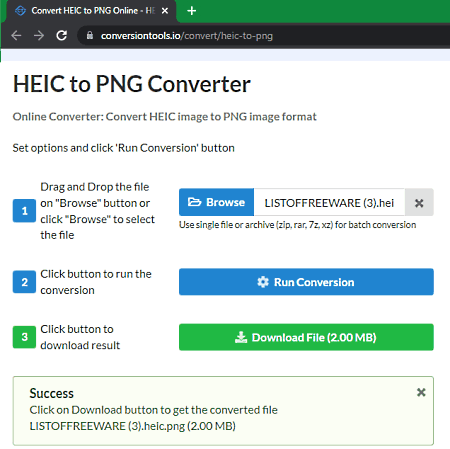This screenshot has width=450, height=449.
Task: Click the green step 3 number badge
Action: click(x=24, y=337)
